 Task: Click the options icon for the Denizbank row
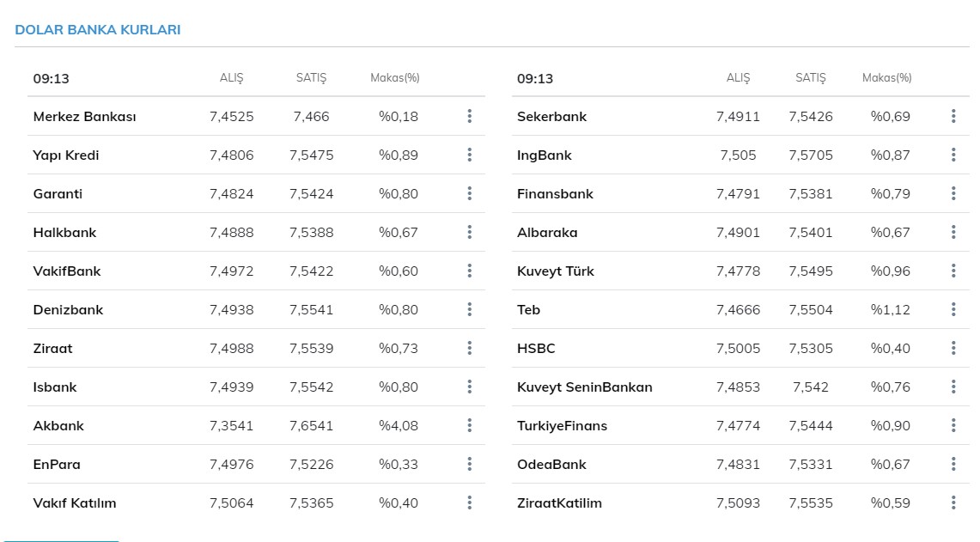469,309
